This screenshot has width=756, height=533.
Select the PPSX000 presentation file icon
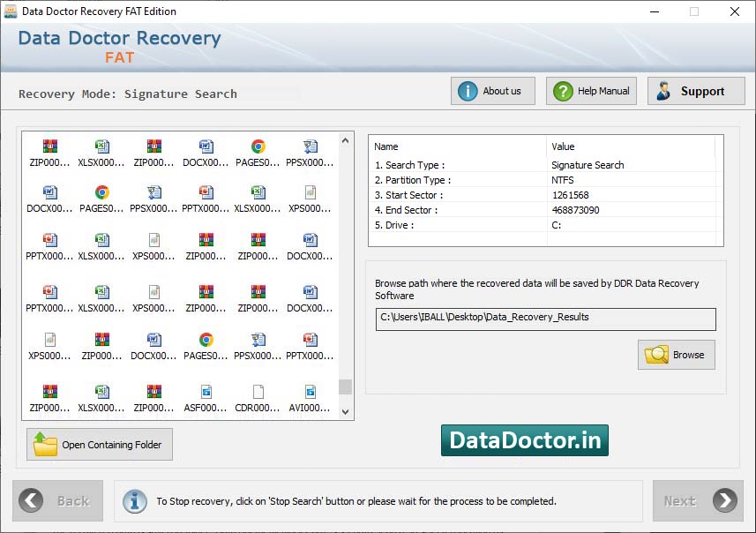pos(311,146)
